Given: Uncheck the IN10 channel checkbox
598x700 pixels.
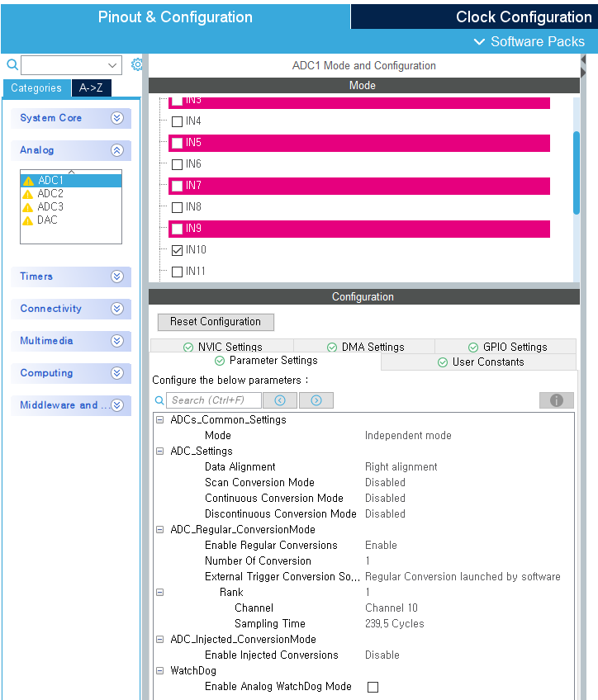Looking at the screenshot, I should click(x=177, y=250).
